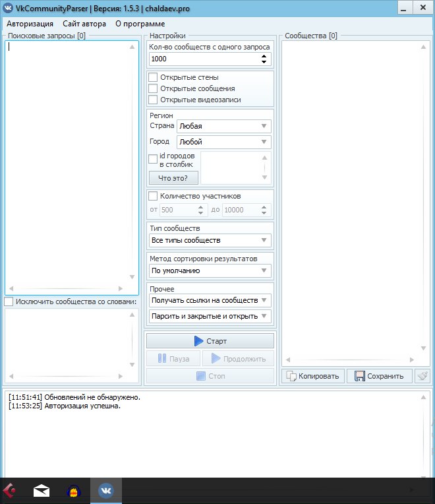Increase the communities-per-query count with up arrow
This screenshot has height=504, width=435.
tap(264, 56)
